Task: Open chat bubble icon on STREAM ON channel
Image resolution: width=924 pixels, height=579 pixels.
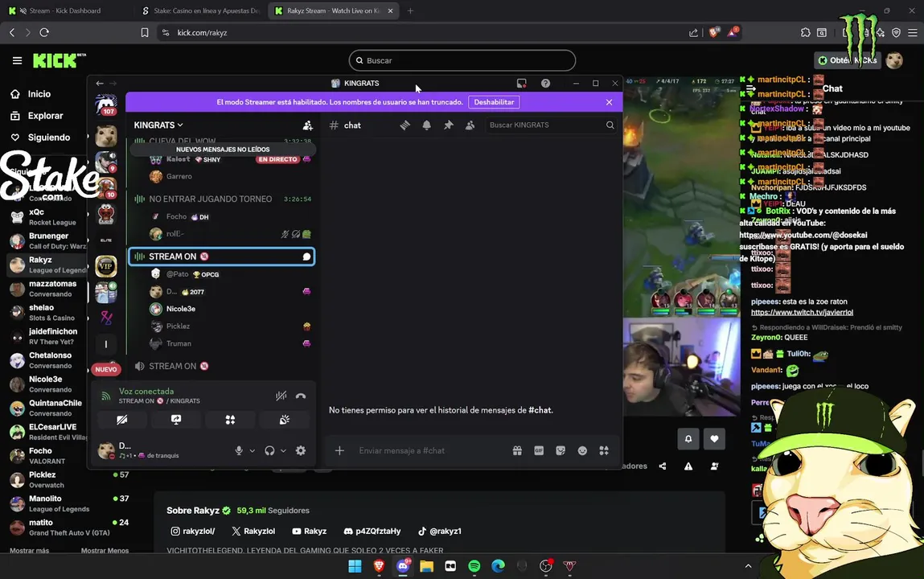Action: [306, 257]
